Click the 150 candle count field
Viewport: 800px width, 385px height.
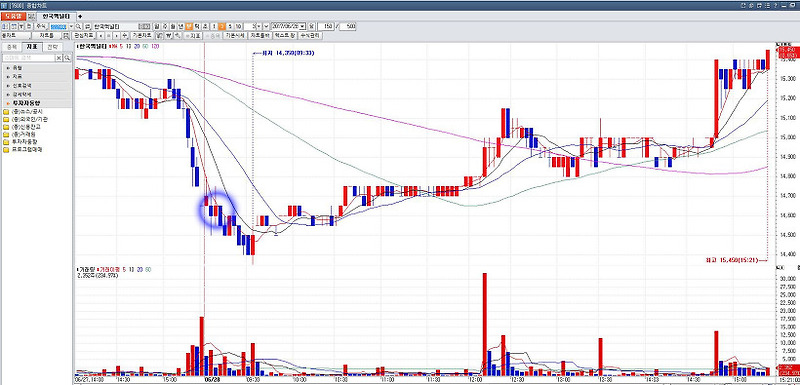[326, 27]
